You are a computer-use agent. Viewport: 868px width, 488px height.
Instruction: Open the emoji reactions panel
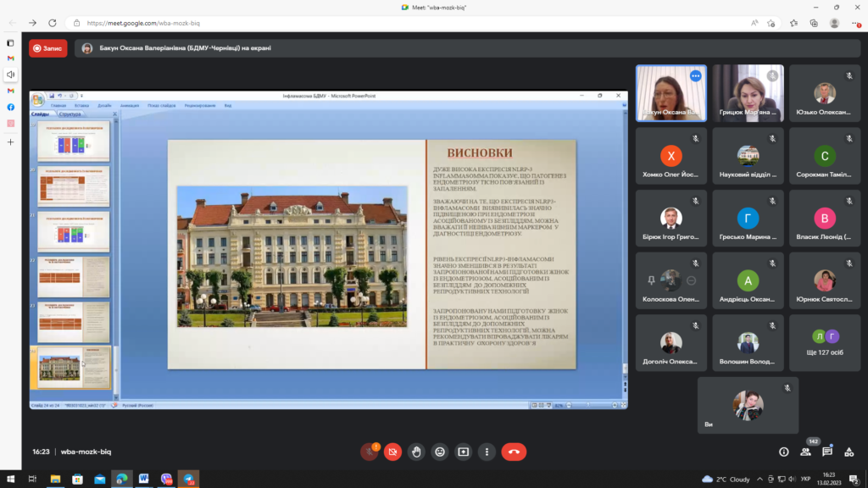coord(439,452)
